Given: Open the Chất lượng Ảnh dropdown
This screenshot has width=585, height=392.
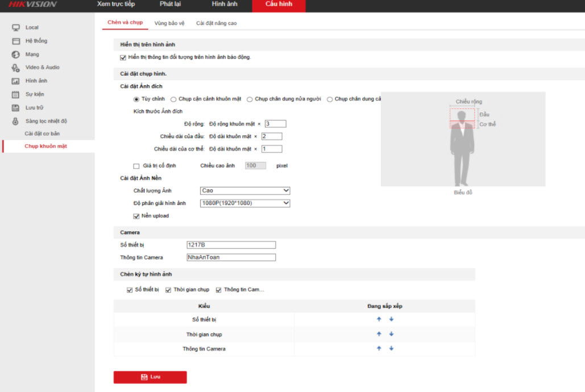Looking at the screenshot, I should 245,191.
